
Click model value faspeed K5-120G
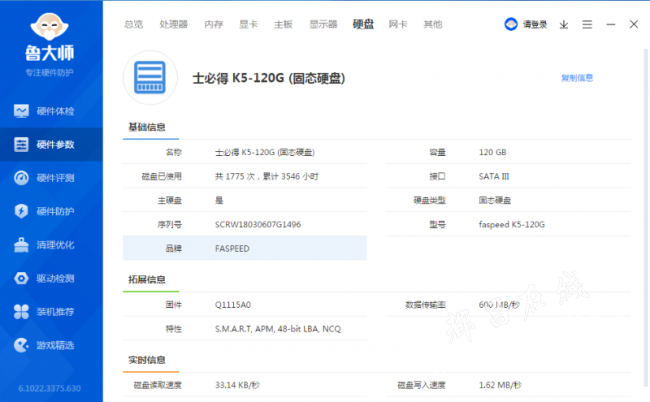(512, 225)
